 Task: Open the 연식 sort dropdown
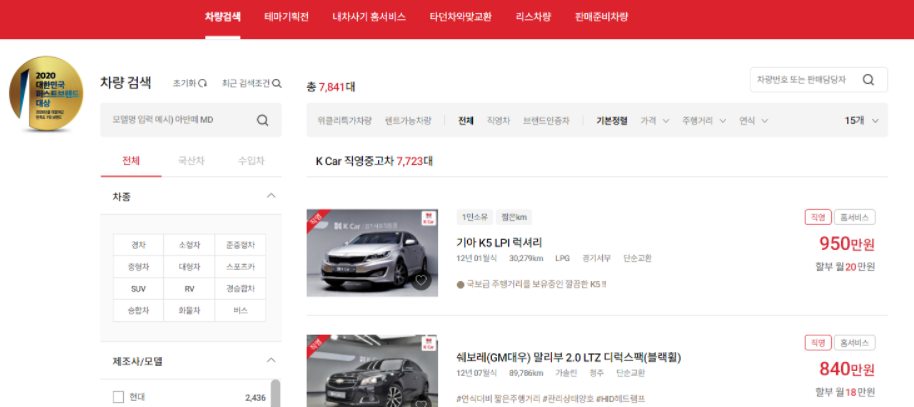(x=754, y=121)
